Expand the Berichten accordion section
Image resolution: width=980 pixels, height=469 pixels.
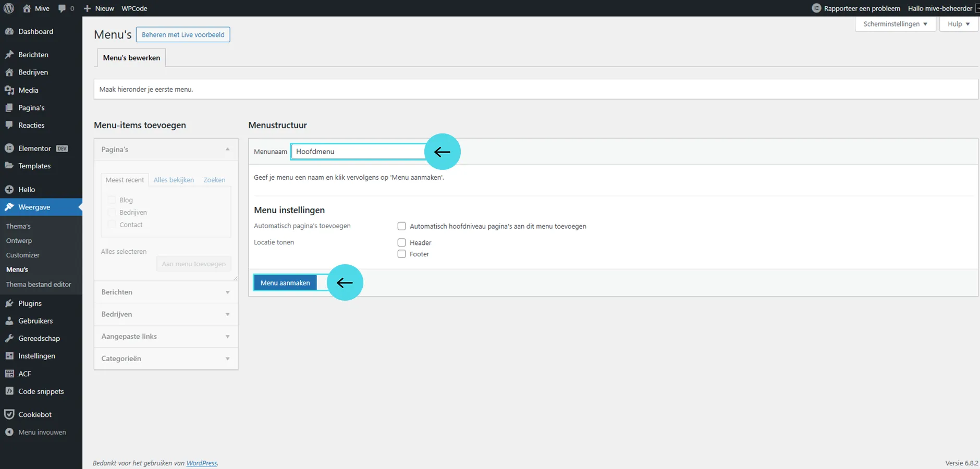tap(166, 292)
